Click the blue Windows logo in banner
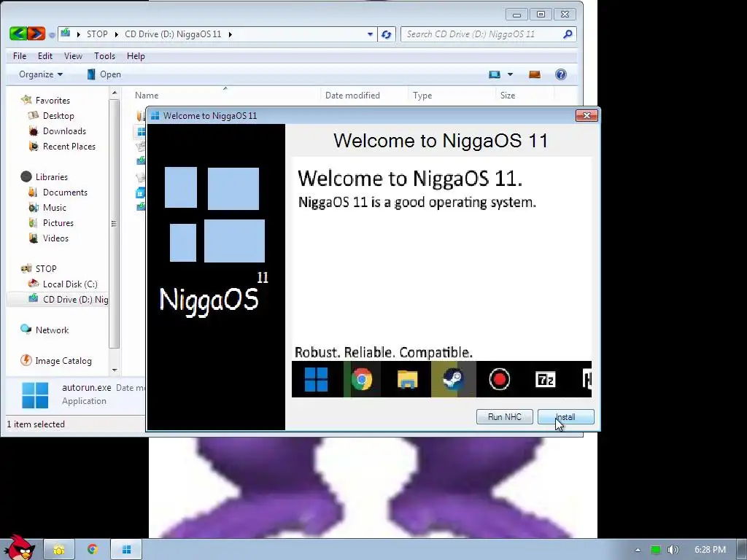 316,379
